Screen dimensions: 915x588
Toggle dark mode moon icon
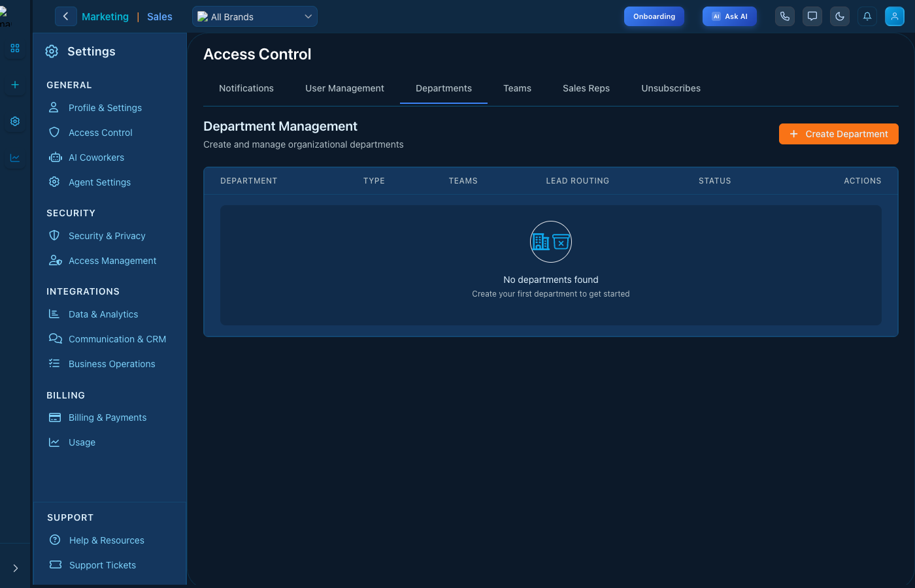click(840, 16)
